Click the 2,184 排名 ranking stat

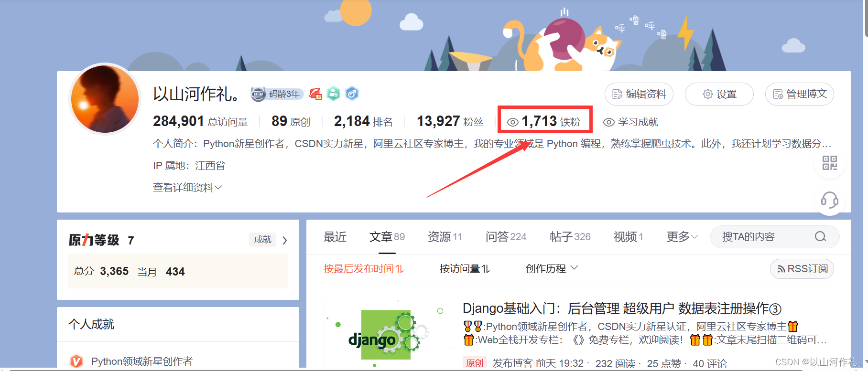coord(363,121)
